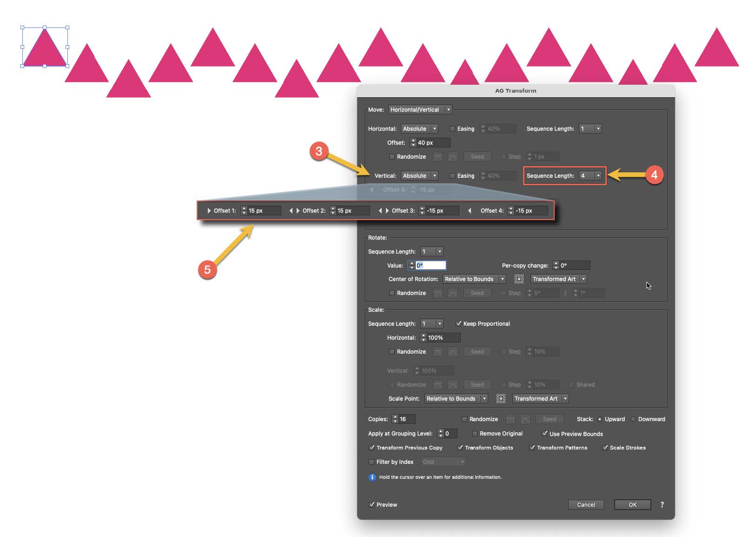Click the Copies field showing 16

tap(407, 419)
